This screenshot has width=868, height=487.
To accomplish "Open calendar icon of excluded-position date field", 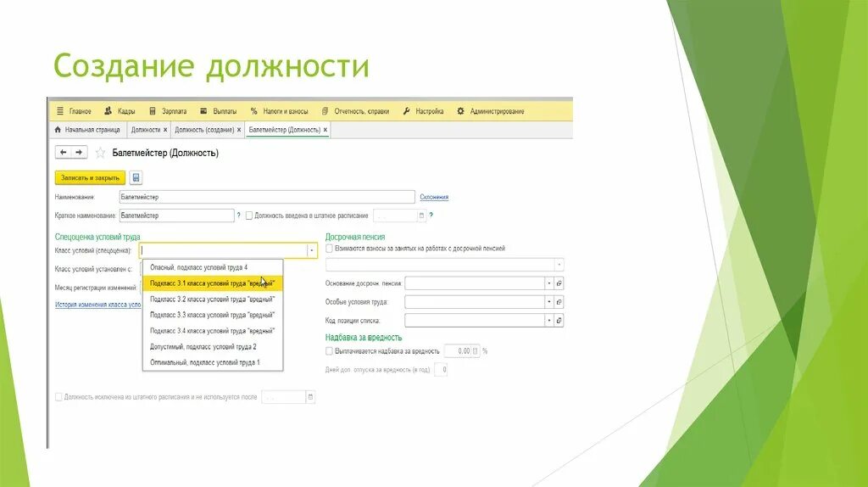I will click(310, 397).
